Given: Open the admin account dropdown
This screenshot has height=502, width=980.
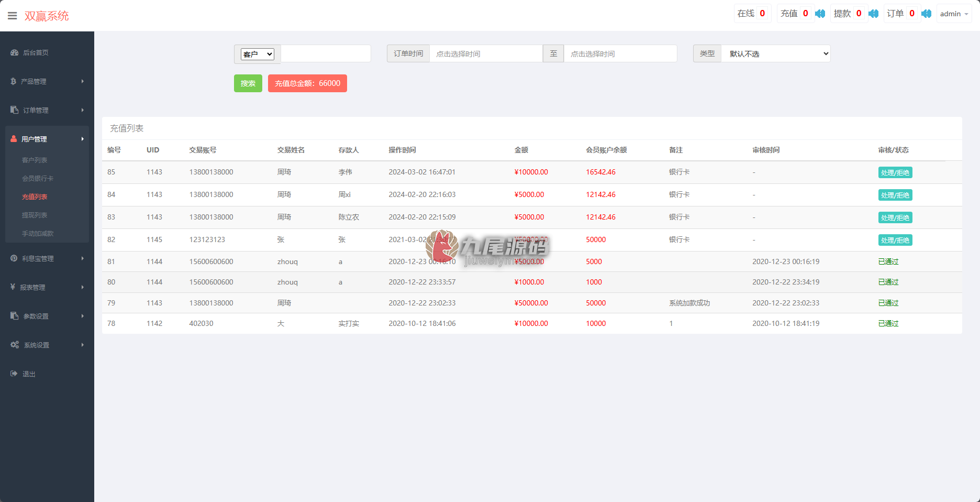Looking at the screenshot, I should 954,14.
